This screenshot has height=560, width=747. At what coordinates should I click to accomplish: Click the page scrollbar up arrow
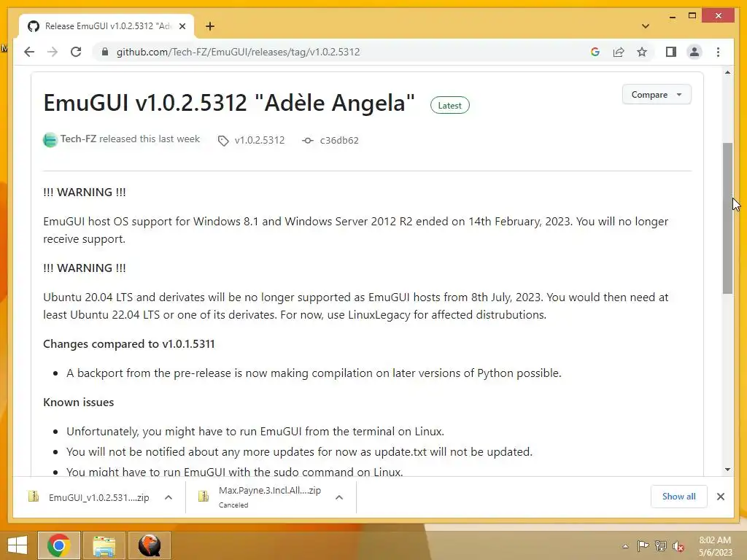[x=727, y=72]
